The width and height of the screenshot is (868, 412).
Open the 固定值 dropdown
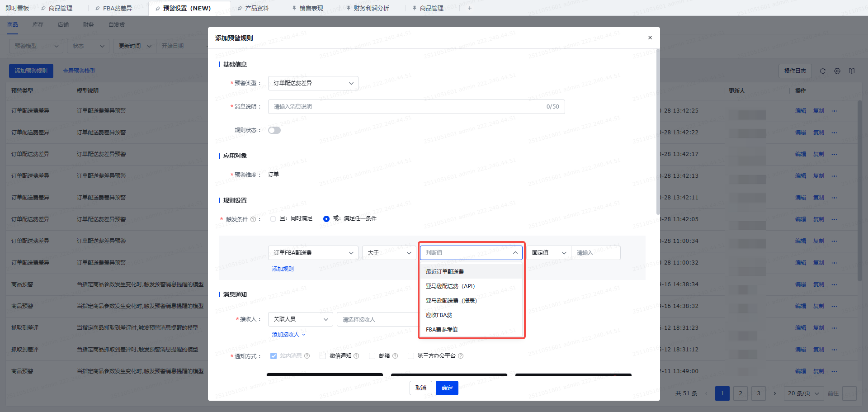tap(548, 253)
